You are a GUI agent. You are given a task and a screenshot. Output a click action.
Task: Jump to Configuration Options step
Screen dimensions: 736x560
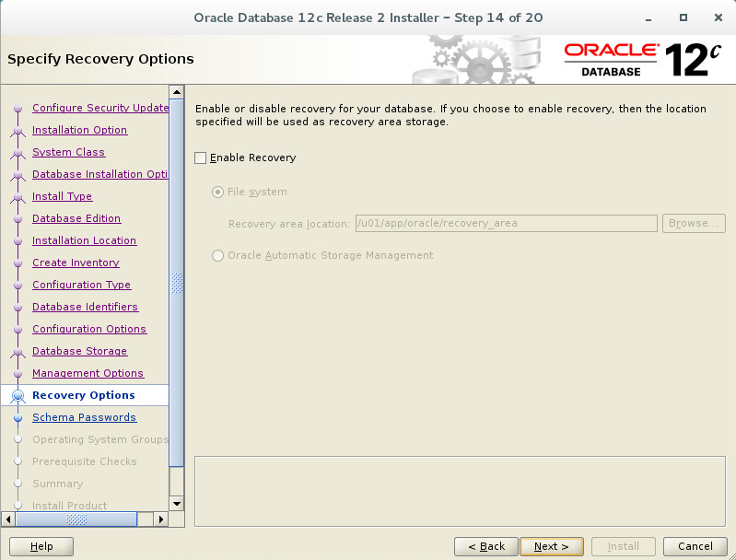89,329
